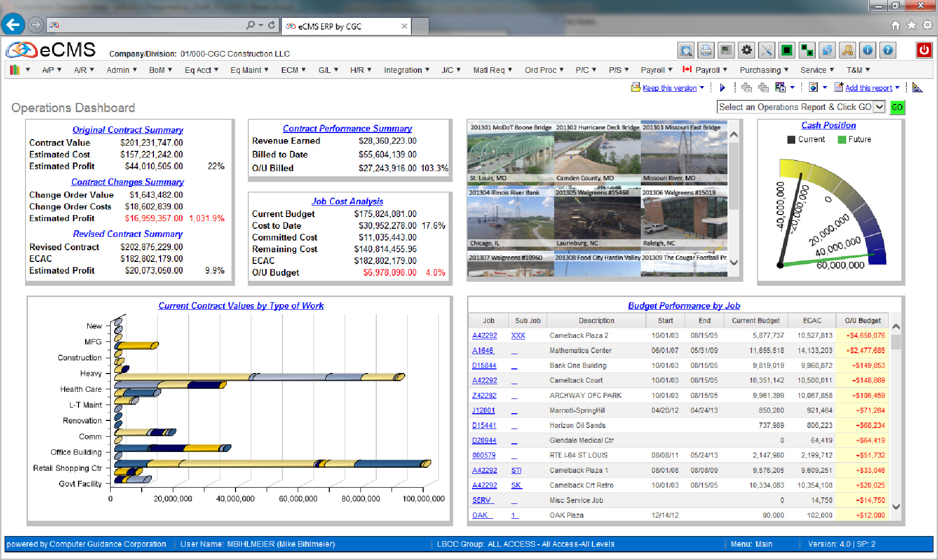Click the magnifier search screen icon
Screen dimensions: 938x560
pos(686,50)
